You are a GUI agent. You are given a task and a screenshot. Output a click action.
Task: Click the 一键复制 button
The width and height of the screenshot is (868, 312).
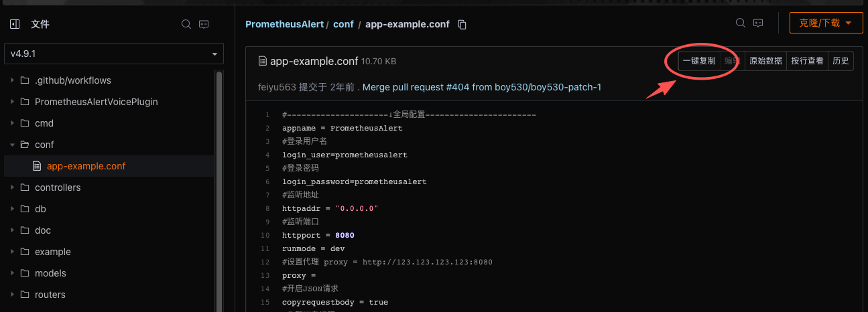[x=698, y=61]
